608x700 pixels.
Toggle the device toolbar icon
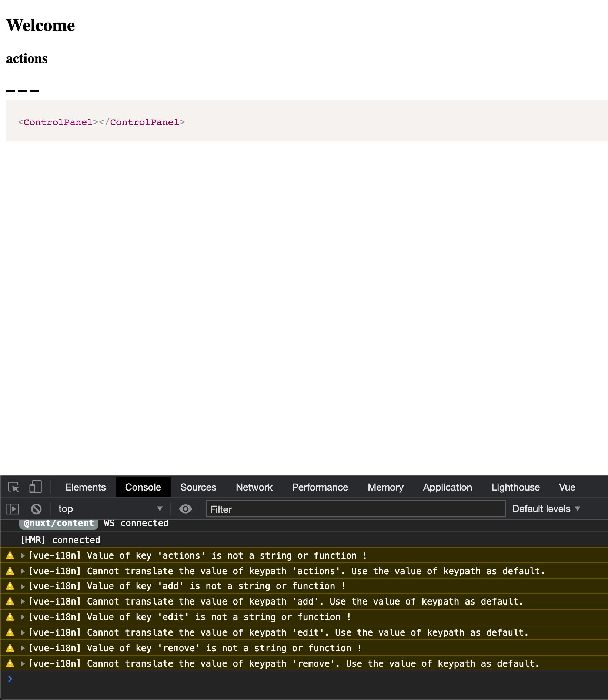coord(36,487)
